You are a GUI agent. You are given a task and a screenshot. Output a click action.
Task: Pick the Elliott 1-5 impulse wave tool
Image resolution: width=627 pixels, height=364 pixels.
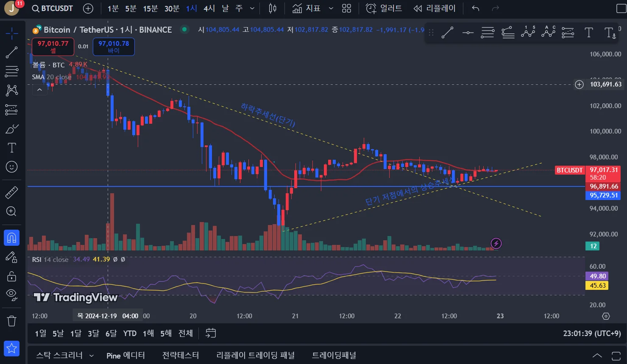[528, 33]
